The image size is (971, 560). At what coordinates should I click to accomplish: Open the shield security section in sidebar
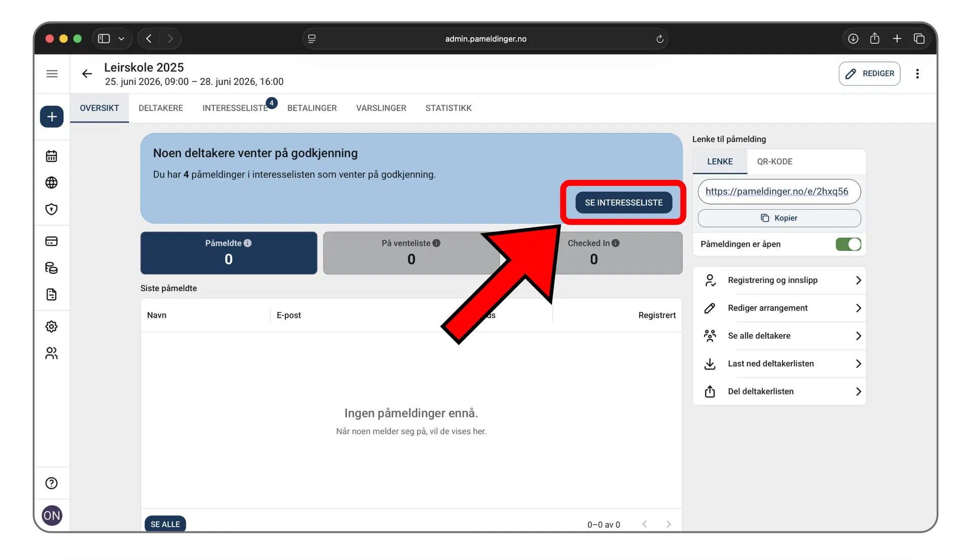51,209
